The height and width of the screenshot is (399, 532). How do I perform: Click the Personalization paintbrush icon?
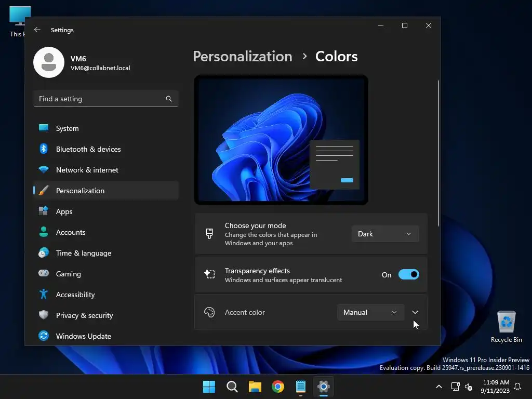pyautogui.click(x=44, y=190)
